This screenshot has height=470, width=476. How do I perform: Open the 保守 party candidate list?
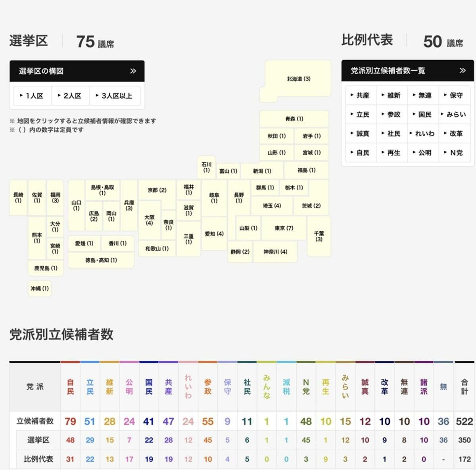coord(454,95)
